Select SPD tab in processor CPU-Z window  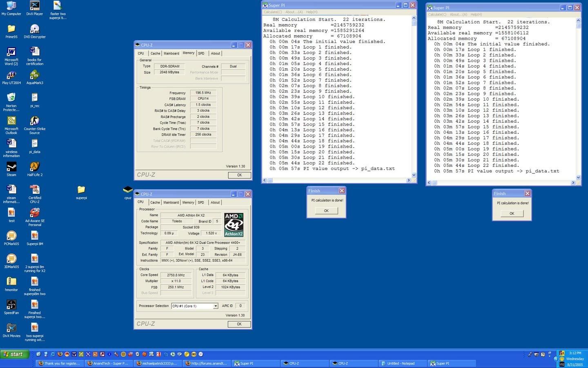(x=201, y=202)
